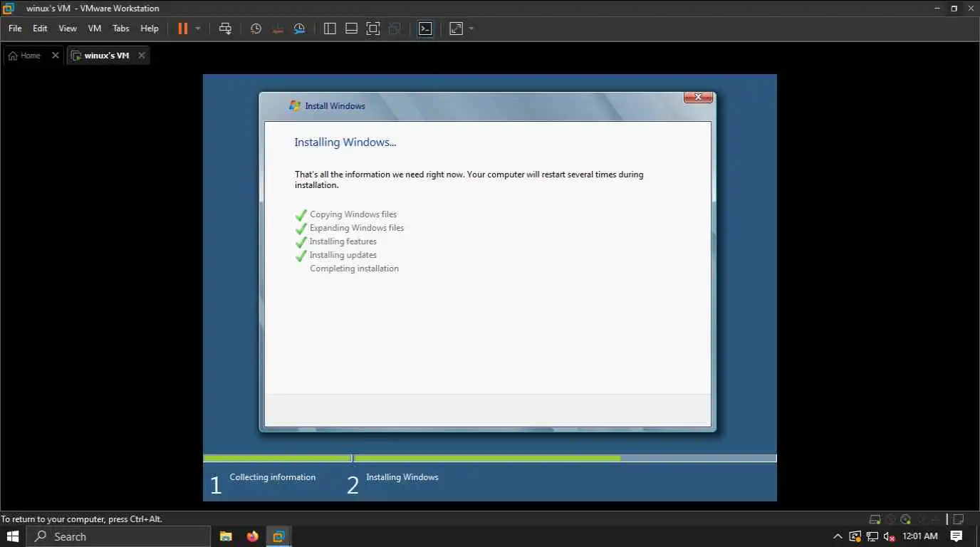Open File Explorer from the taskbar
Viewport: 980px width, 547px height.
[226, 536]
